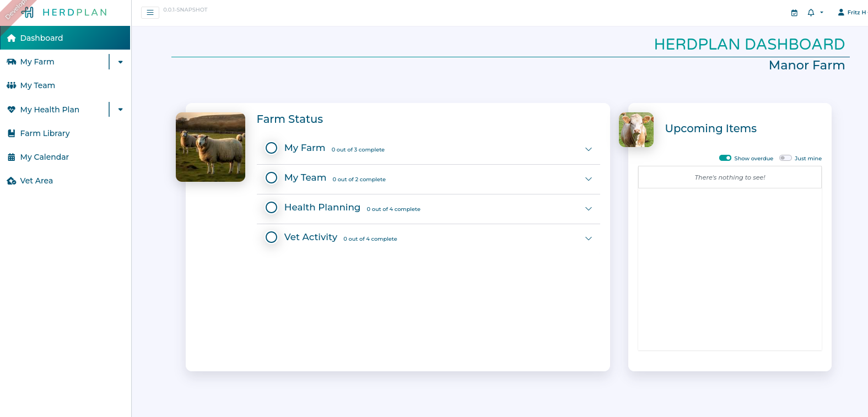Click the My Calendar sidebar icon
The width and height of the screenshot is (868, 417).
(11, 157)
